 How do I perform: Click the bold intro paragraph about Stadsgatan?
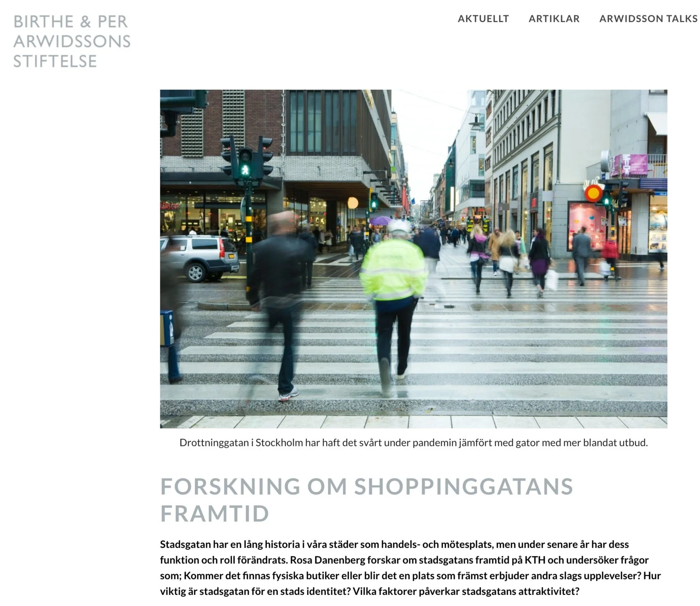click(410, 568)
